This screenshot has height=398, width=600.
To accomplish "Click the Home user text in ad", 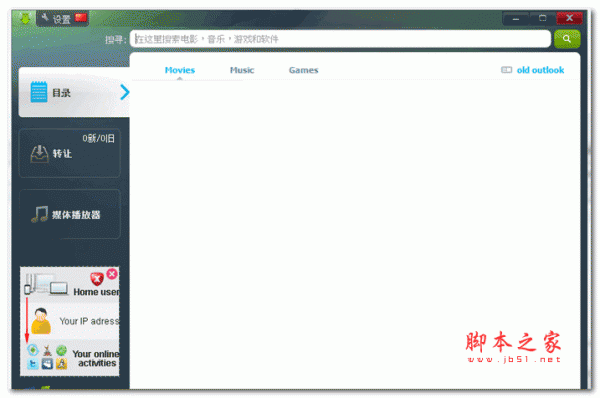I will coord(96,292).
